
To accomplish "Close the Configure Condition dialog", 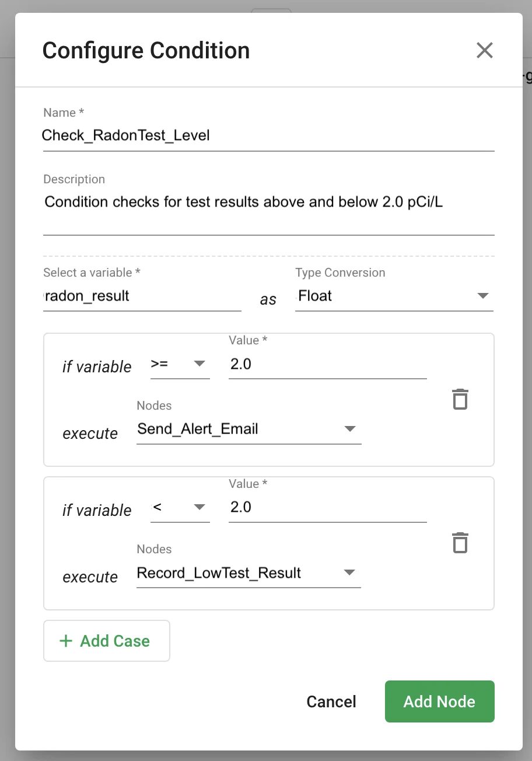I will (x=485, y=50).
